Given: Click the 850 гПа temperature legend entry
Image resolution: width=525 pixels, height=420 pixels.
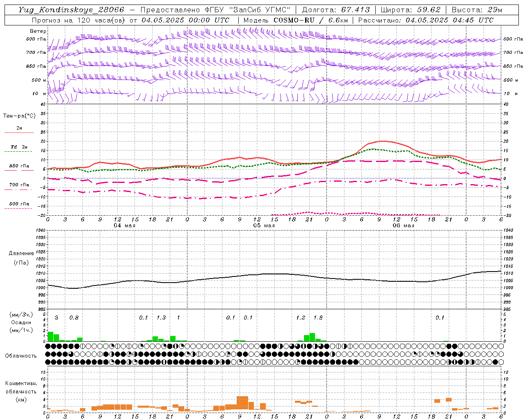Looking at the screenshot, I should 19,166.
